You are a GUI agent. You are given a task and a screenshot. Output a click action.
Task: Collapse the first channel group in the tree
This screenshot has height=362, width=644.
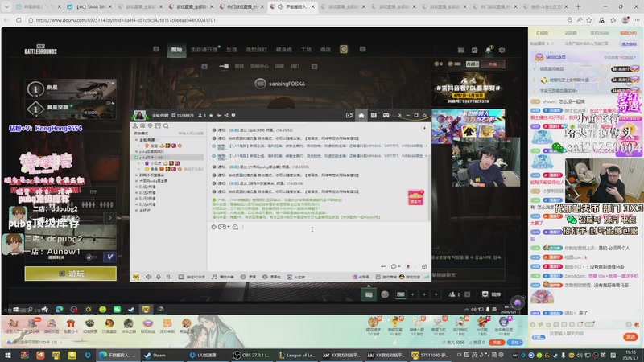pos(136,140)
